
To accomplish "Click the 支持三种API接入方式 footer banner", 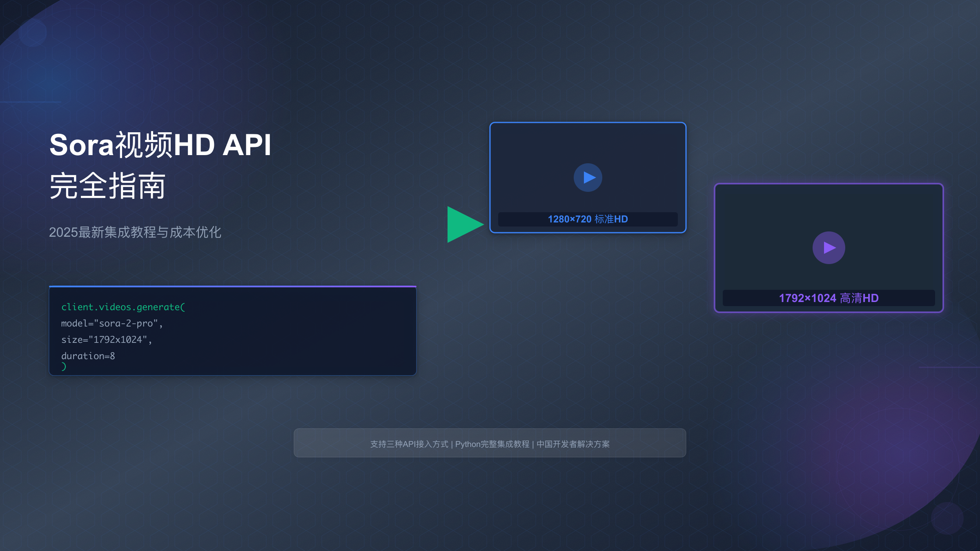I will 409,444.
